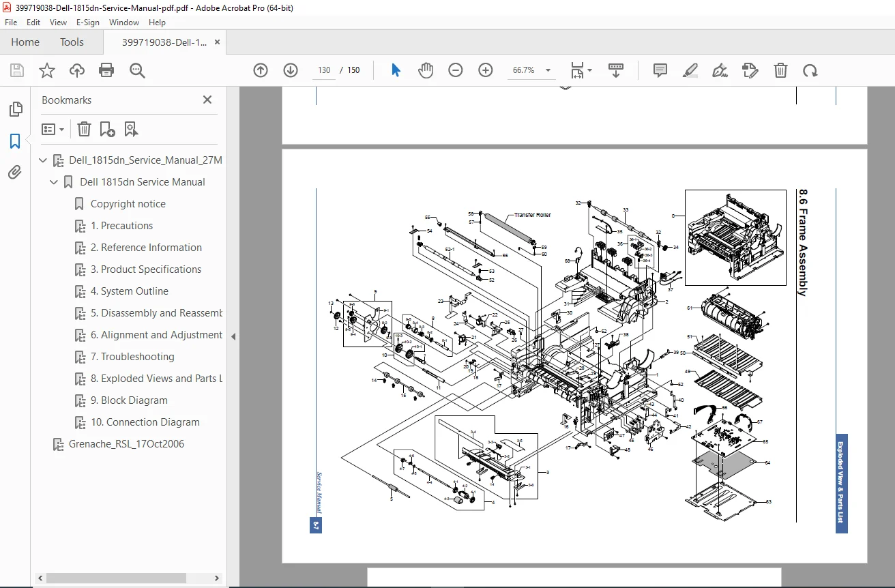Delete the selected bookmark with trash icon
This screenshot has width=895, height=588.
tap(84, 129)
